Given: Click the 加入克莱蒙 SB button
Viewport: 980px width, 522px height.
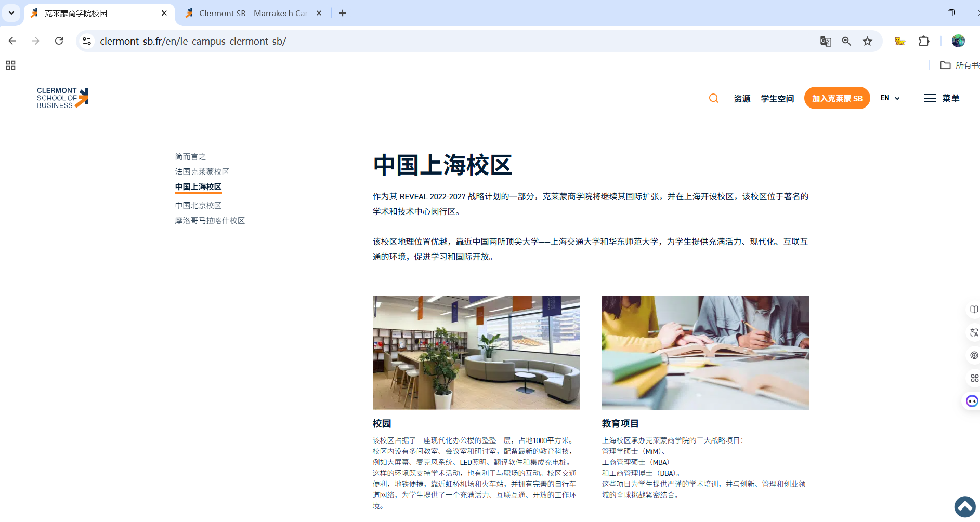Looking at the screenshot, I should point(837,98).
